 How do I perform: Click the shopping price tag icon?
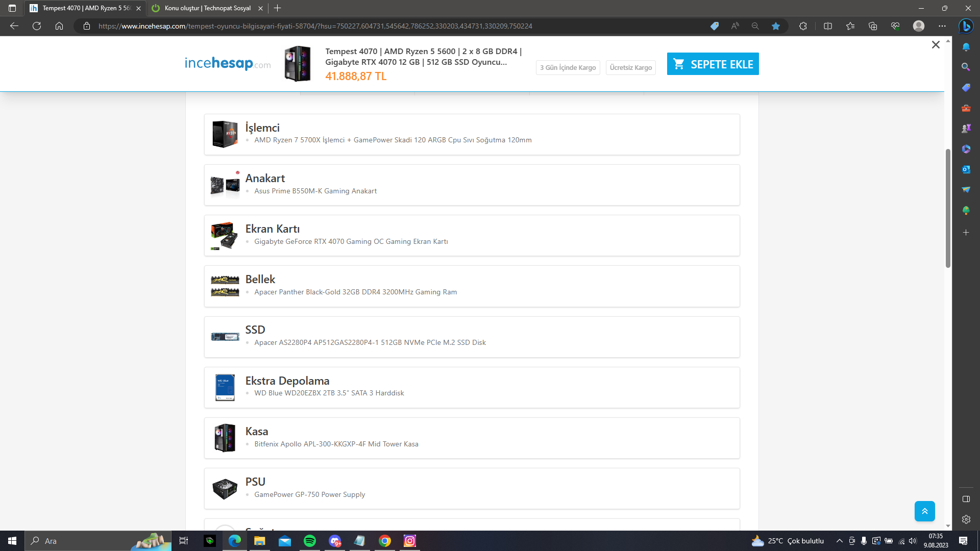pyautogui.click(x=715, y=26)
